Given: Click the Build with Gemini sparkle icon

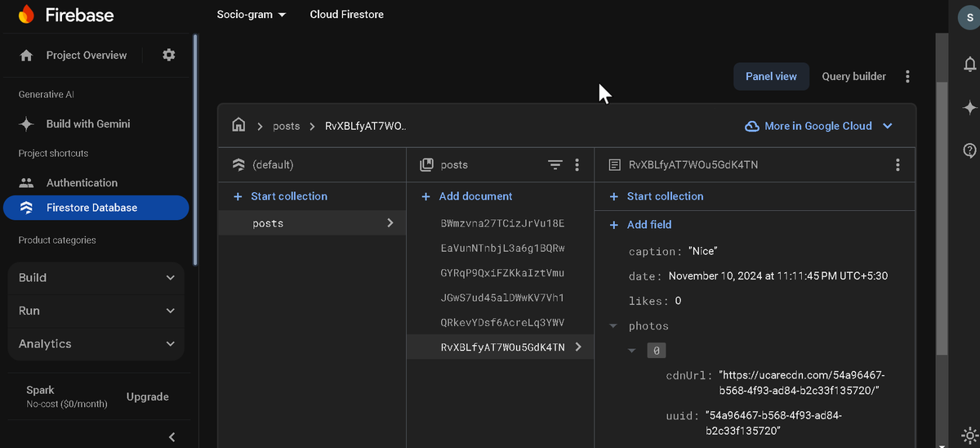Looking at the screenshot, I should [26, 124].
